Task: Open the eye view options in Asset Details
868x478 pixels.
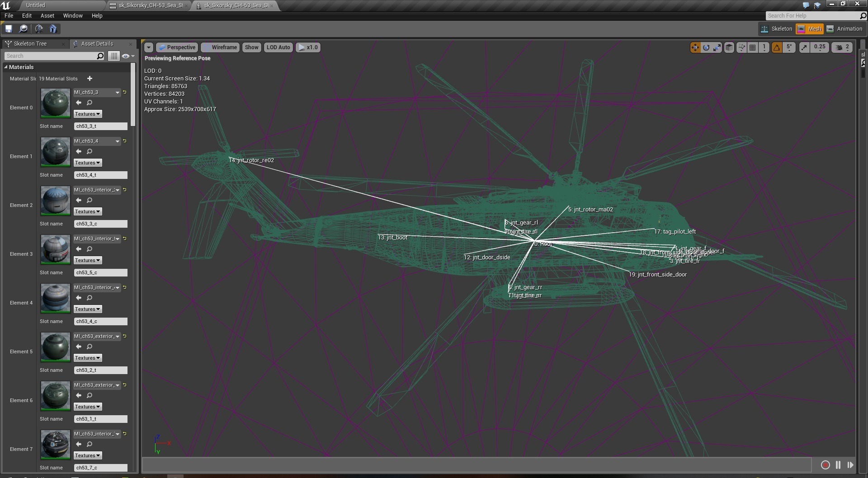Action: pos(127,56)
